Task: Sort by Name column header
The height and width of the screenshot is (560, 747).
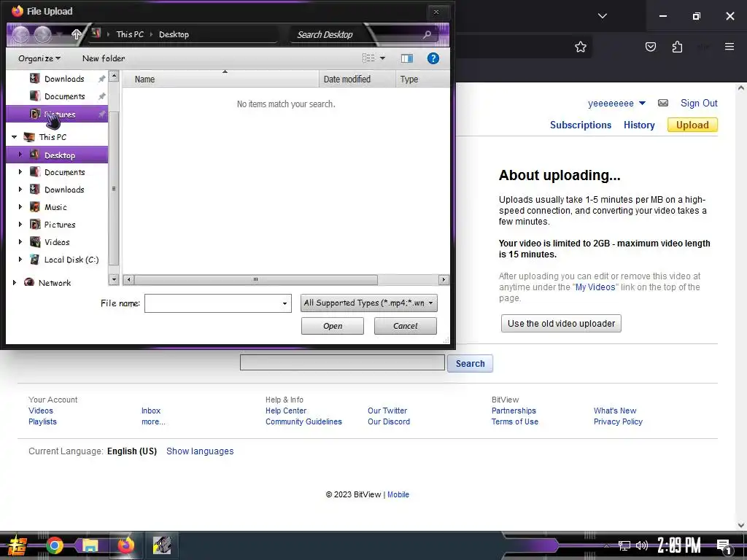Action: (220, 79)
